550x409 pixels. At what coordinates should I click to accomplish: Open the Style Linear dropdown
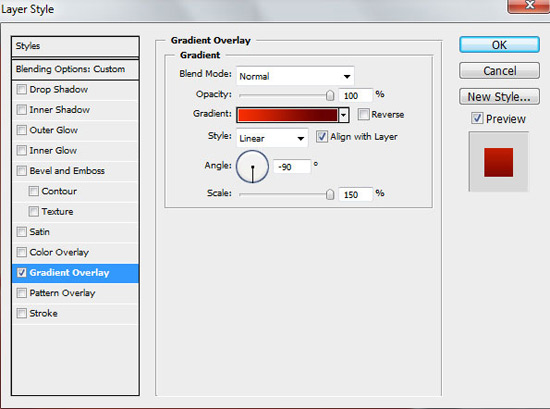click(x=272, y=138)
